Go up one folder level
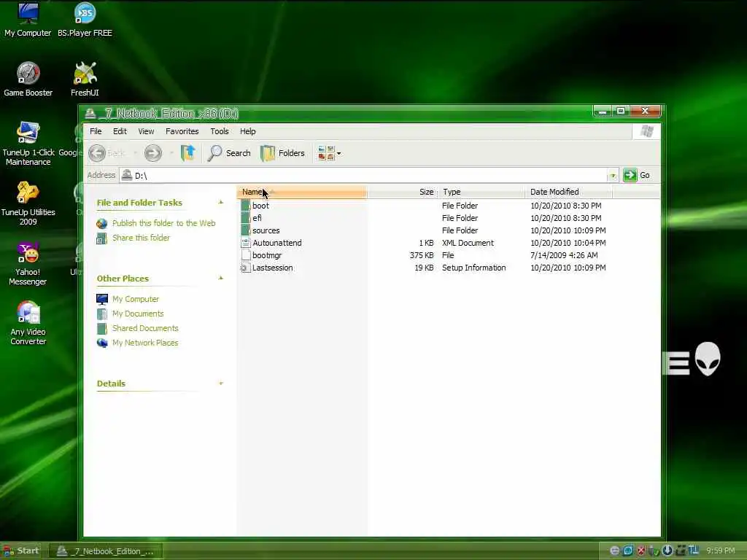The height and width of the screenshot is (560, 747). click(188, 153)
